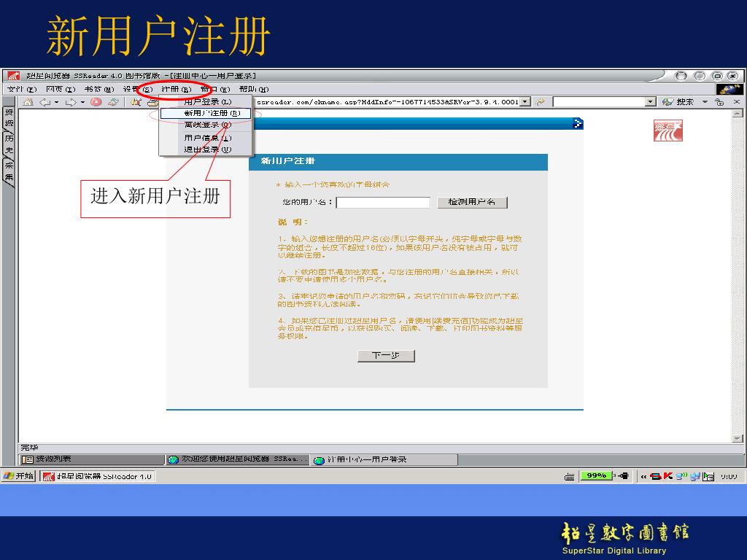Switch to 欢迎您使用超星阅览器 tab
The image size is (747, 560).
(238, 459)
